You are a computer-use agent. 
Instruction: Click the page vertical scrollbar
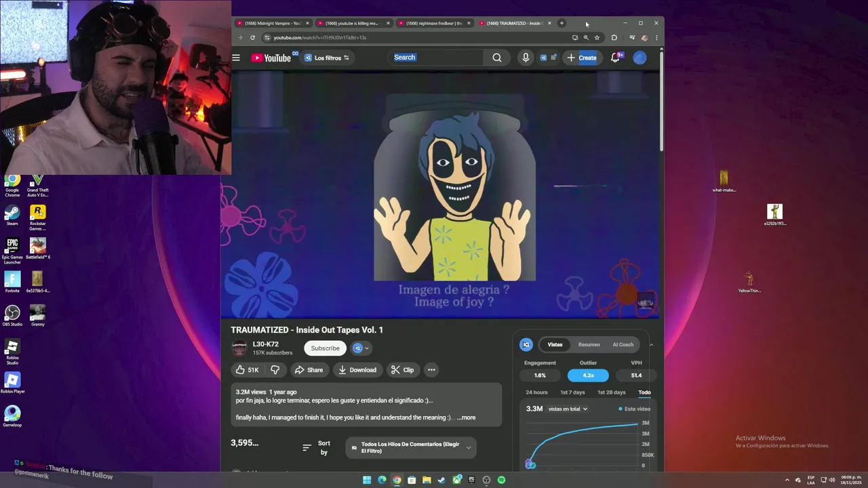point(661,102)
